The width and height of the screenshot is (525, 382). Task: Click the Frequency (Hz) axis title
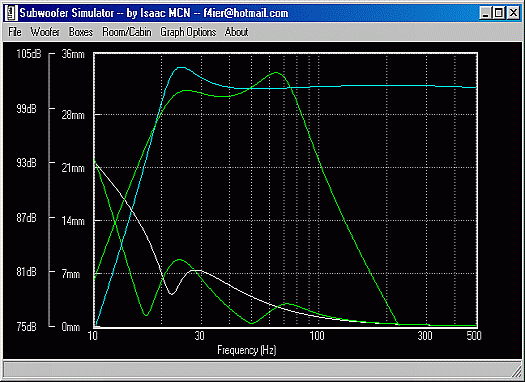[247, 350]
